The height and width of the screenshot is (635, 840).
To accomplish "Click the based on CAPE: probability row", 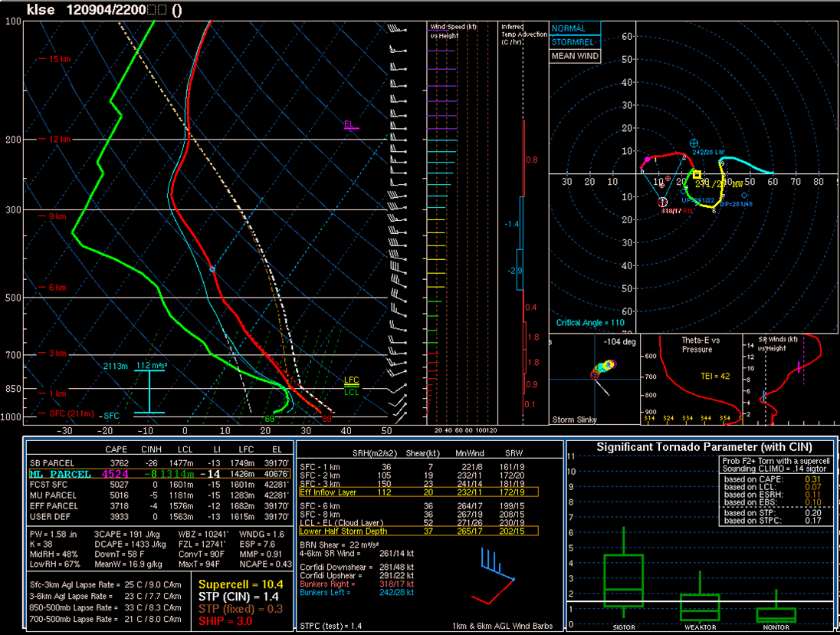I will pyautogui.click(x=773, y=479).
